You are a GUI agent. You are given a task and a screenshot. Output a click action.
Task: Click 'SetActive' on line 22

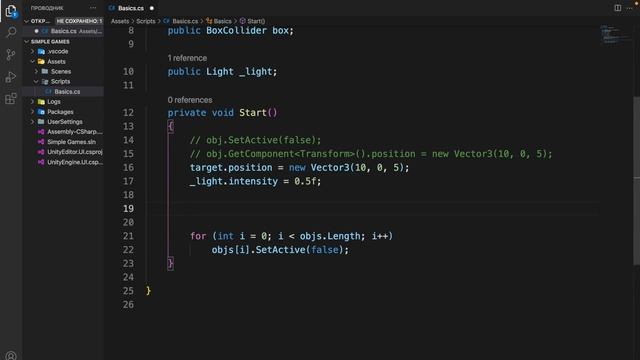tap(280, 250)
